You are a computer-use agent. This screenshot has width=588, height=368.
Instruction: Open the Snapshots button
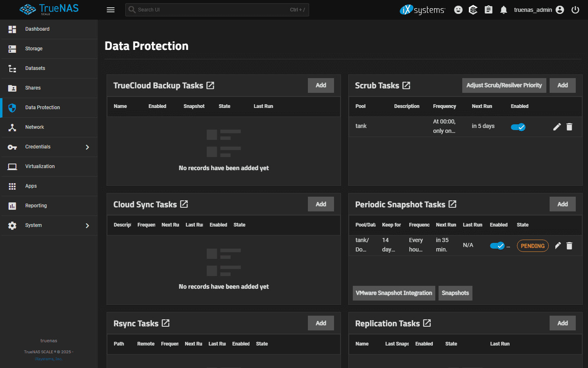click(455, 293)
